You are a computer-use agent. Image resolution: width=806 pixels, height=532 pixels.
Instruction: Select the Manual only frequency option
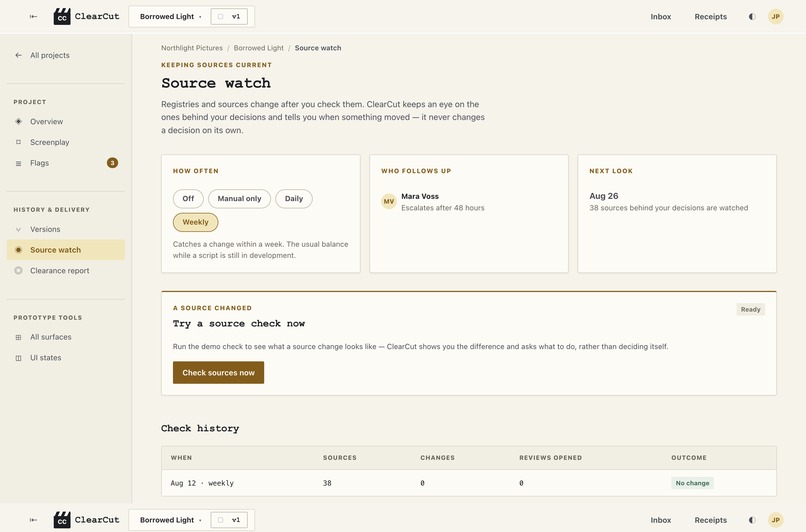(x=239, y=198)
